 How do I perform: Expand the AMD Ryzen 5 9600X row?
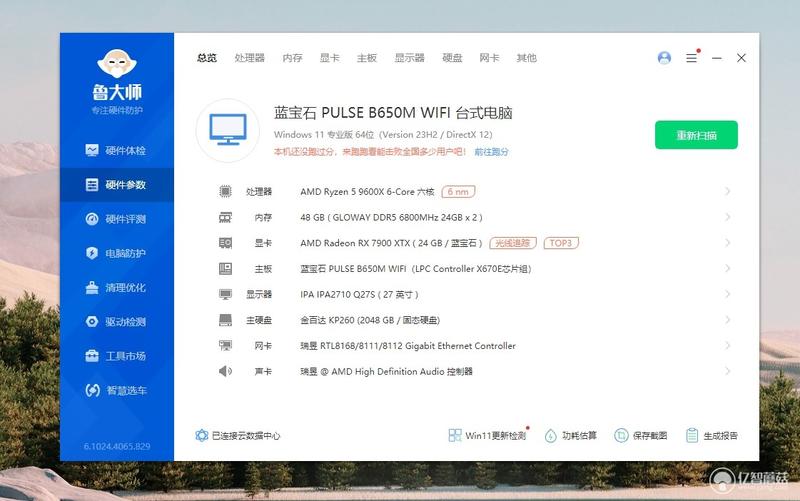click(x=728, y=191)
